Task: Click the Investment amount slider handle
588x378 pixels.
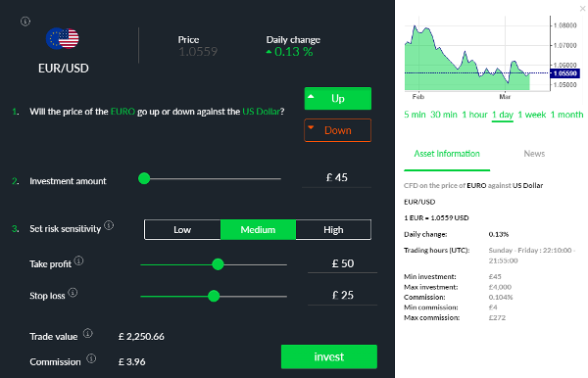Action: point(144,178)
